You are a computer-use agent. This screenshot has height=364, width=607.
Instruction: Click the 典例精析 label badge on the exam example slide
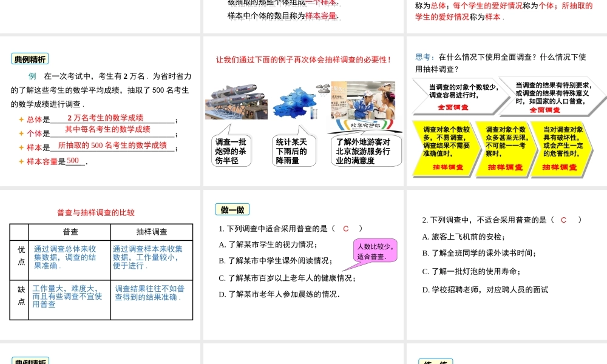(30, 59)
